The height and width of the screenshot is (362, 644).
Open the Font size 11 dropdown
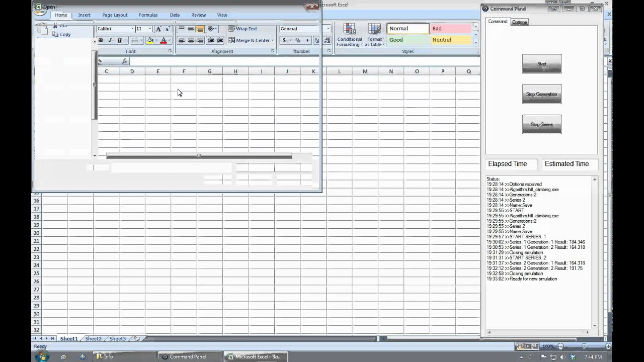(149, 29)
